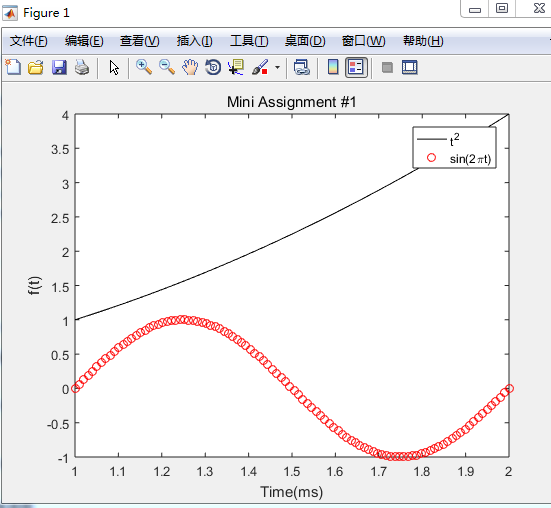The height and width of the screenshot is (508, 551).
Task: Open the 文件(F) menu
Action: coord(28,41)
